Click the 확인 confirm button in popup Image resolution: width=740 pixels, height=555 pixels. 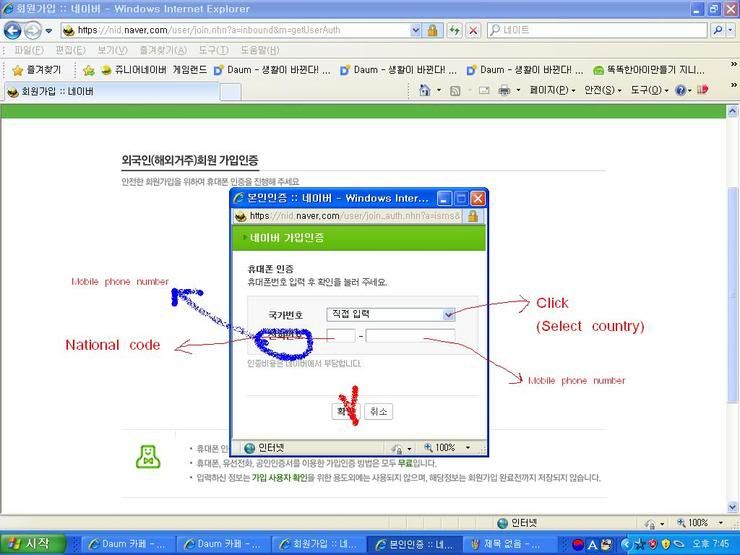point(345,411)
